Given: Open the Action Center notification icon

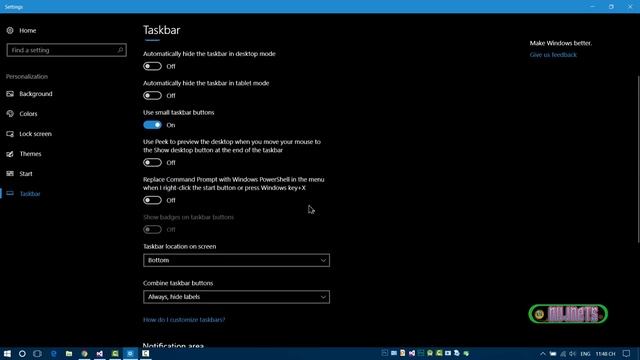Looking at the screenshot, I should tap(627, 353).
